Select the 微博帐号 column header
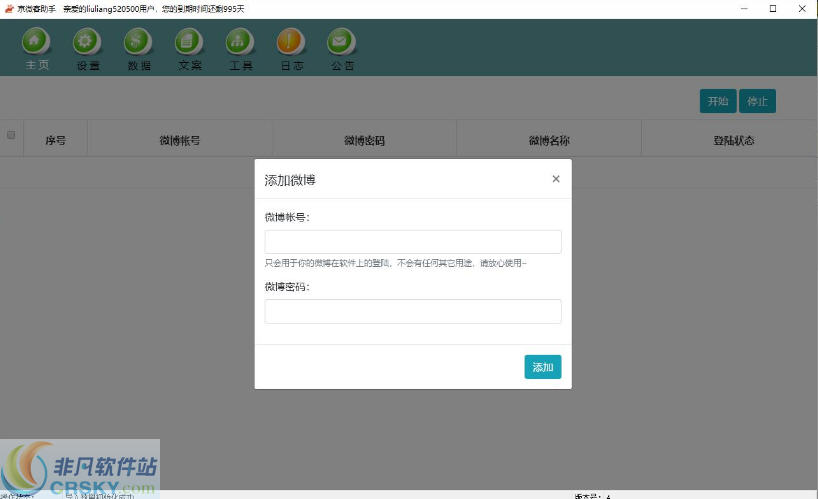This screenshot has height=499, width=818. (180, 140)
